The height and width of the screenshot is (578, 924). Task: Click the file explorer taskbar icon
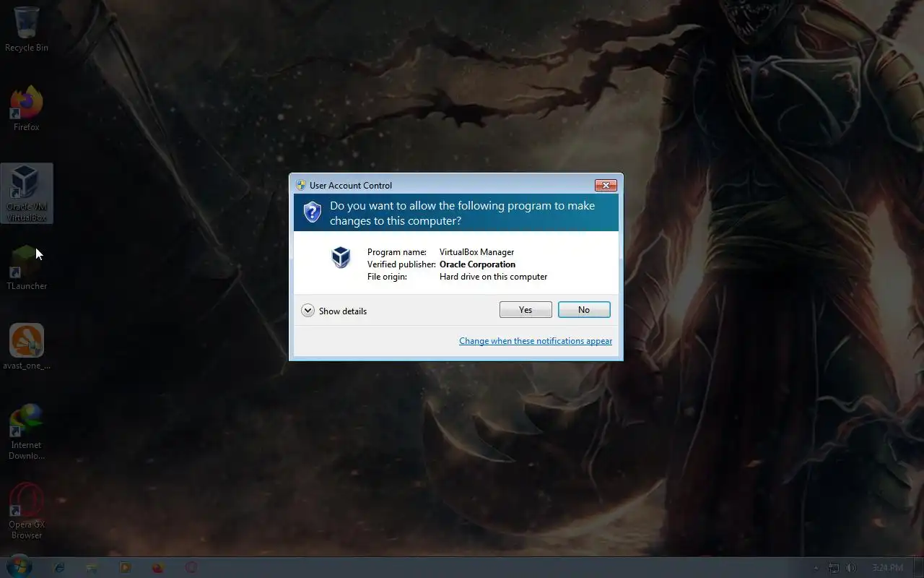tap(92, 568)
